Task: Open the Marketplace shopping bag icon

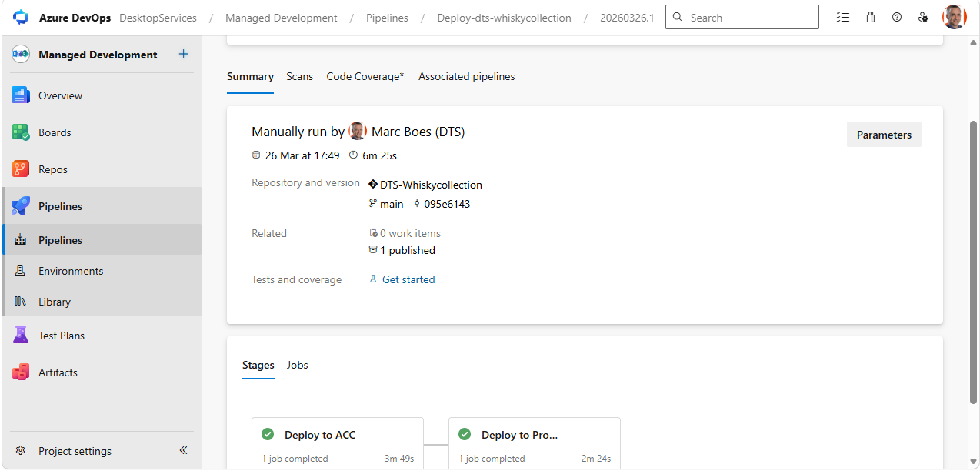Action: tap(871, 17)
